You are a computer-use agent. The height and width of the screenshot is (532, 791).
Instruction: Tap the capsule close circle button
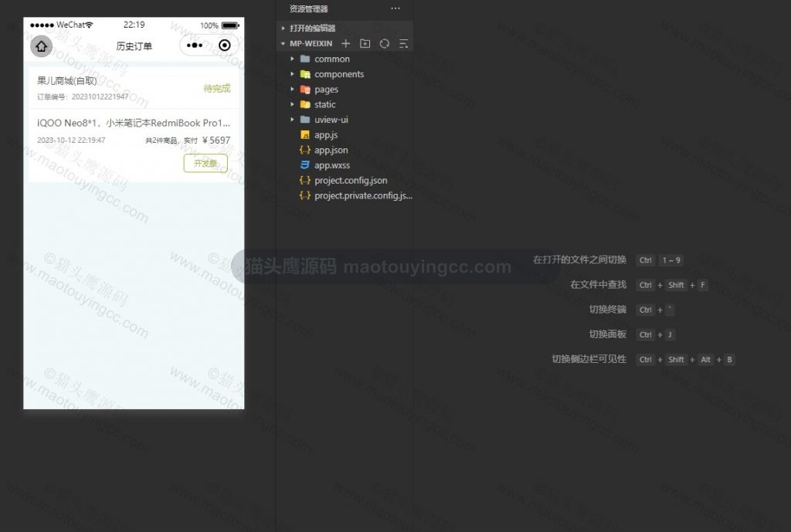coord(225,46)
